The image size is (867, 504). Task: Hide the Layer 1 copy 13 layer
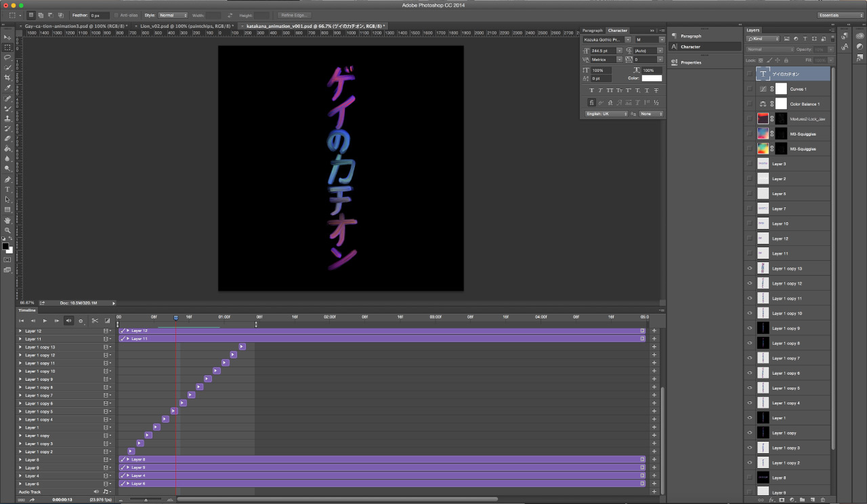749,268
